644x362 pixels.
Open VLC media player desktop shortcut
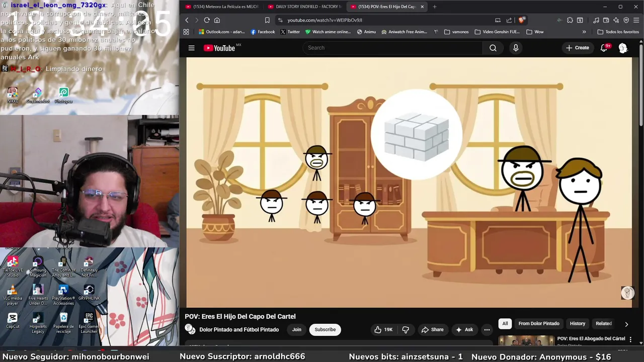(x=13, y=295)
